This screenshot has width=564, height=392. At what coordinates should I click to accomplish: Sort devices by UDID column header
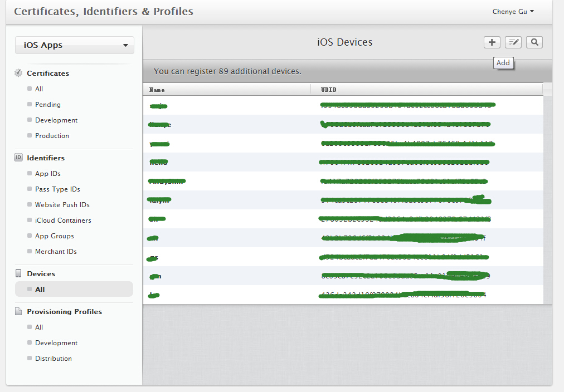pos(426,90)
